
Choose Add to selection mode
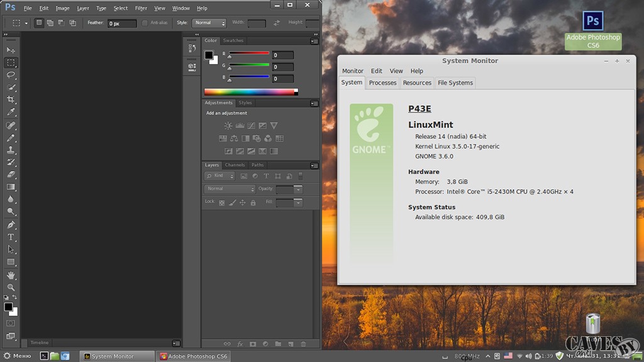click(50, 23)
